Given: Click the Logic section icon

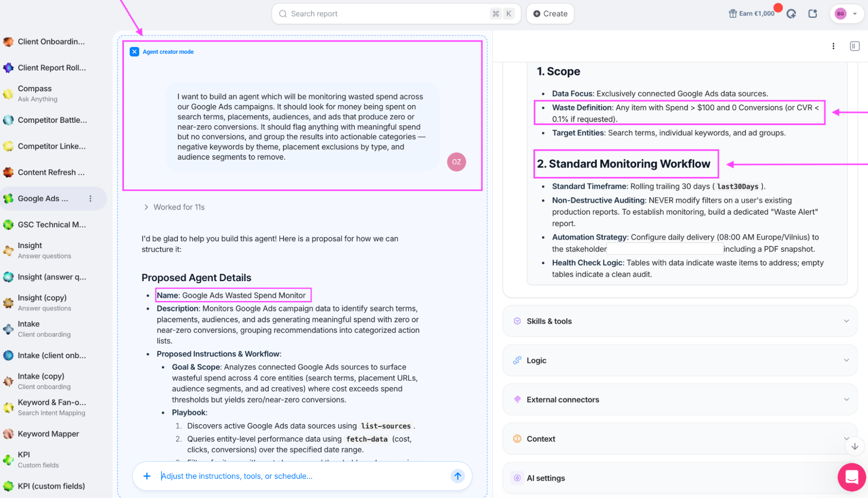Looking at the screenshot, I should tap(517, 360).
